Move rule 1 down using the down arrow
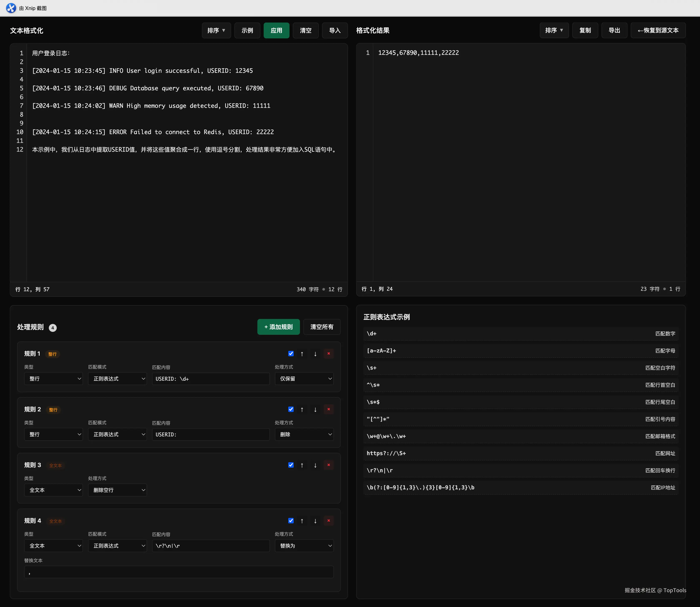This screenshot has width=700, height=607. click(315, 354)
